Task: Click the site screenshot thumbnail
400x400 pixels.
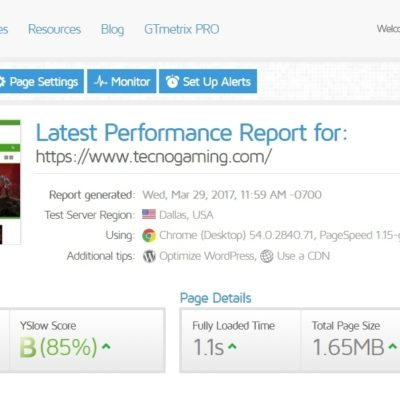Action: tap(10, 182)
